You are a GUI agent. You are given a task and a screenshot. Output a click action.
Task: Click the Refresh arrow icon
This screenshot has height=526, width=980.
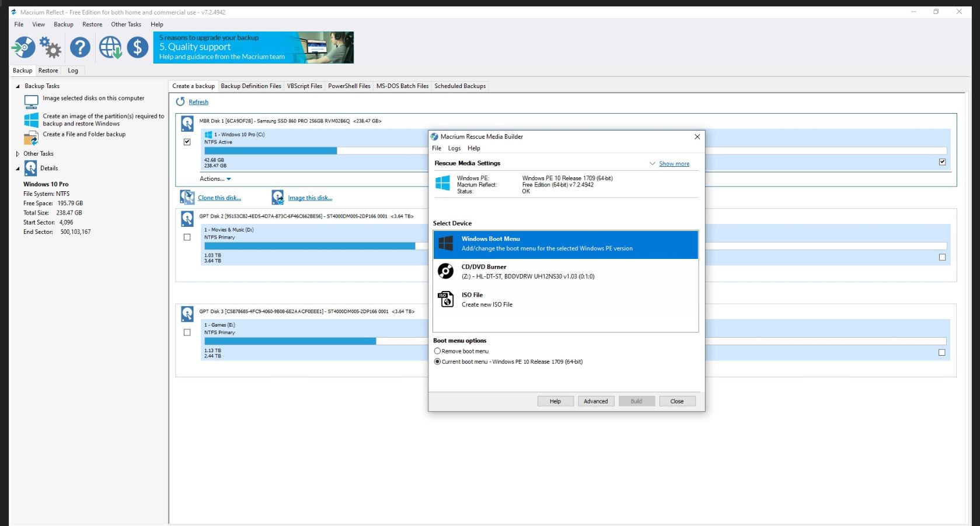pos(180,101)
